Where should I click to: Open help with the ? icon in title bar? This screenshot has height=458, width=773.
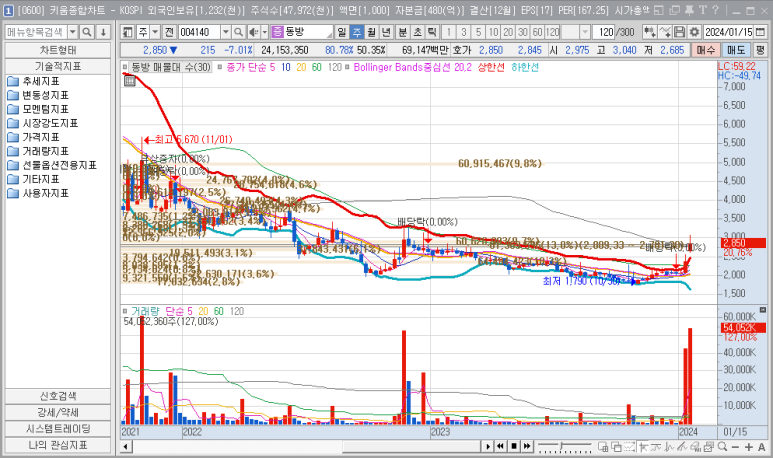click(715, 10)
